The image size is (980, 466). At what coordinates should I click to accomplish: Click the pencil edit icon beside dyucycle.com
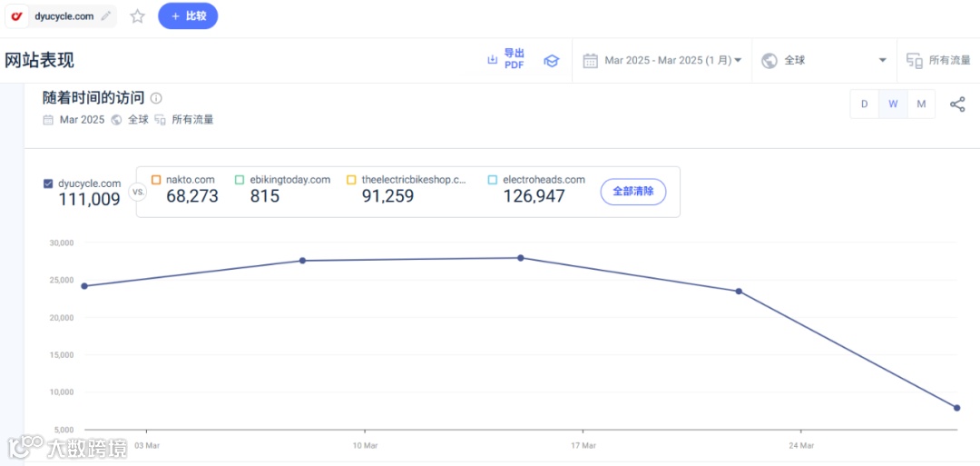pyautogui.click(x=106, y=15)
